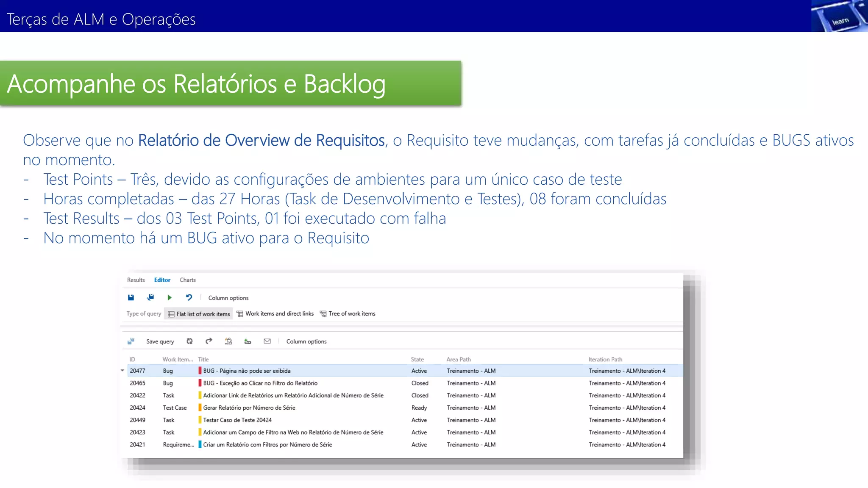Switch to the Editor tab
Image resolution: width=868 pixels, height=488 pixels.
tap(162, 280)
